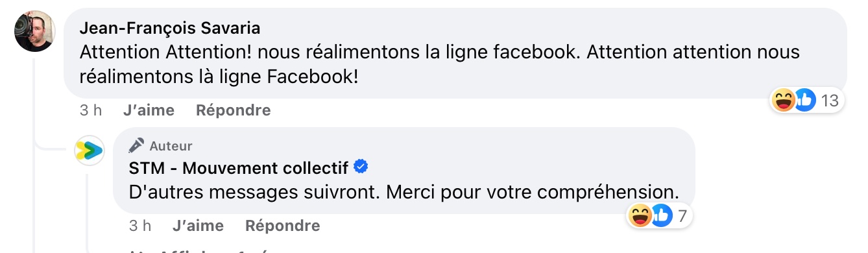Click the thumbs-up icon beside 7
Screen dimensions: 868x253
660,215
